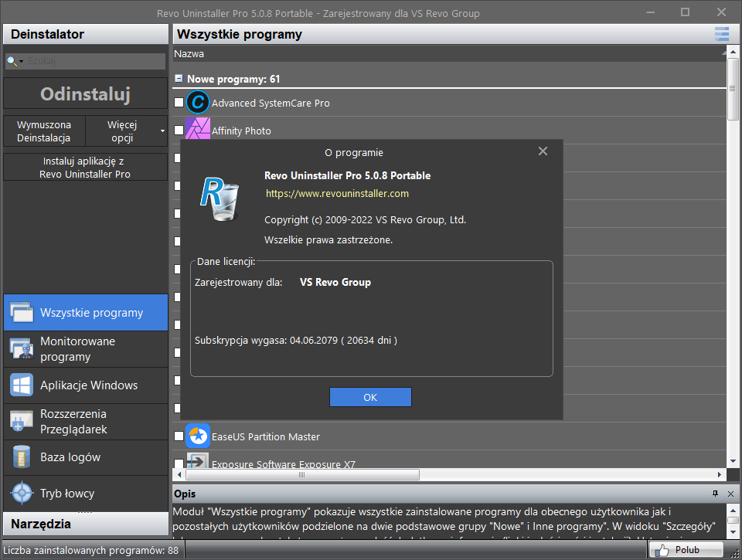Pin the Opis panel with pushpin icon
This screenshot has width=742, height=560.
pyautogui.click(x=715, y=494)
